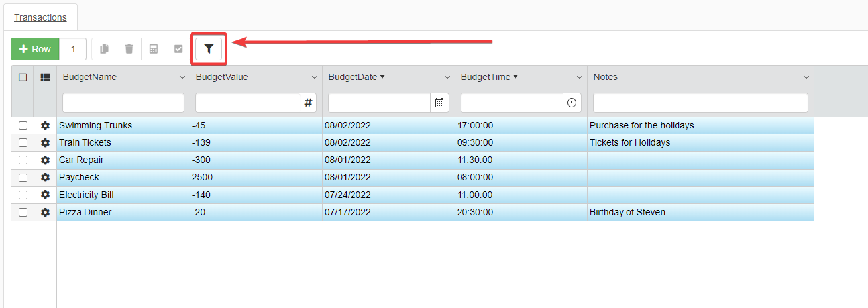The image size is (868, 308).
Task: Click the green add Row button
Action: [x=35, y=49]
